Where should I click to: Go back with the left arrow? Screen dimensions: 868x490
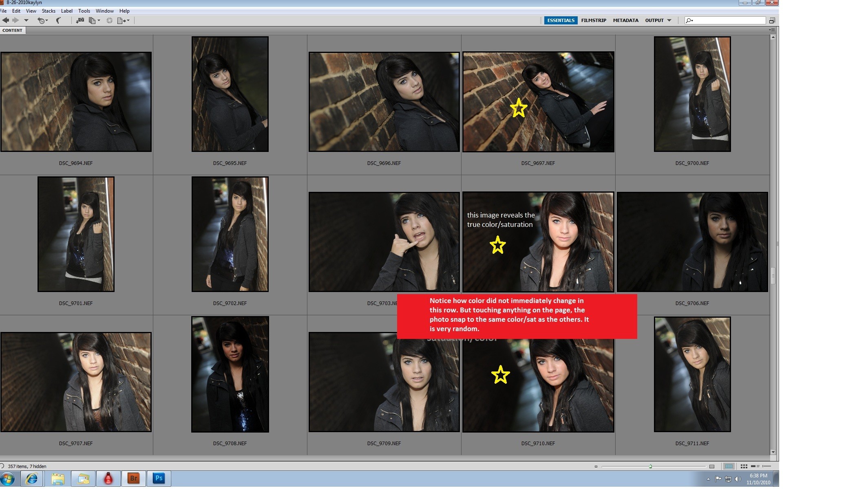(5, 20)
